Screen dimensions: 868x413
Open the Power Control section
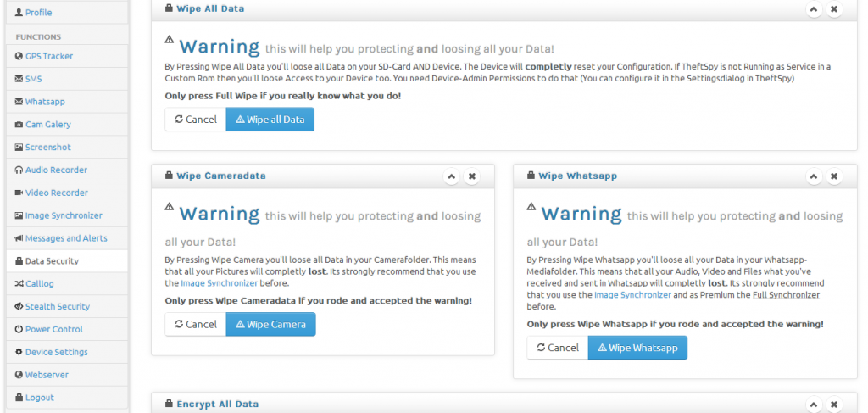click(x=67, y=329)
